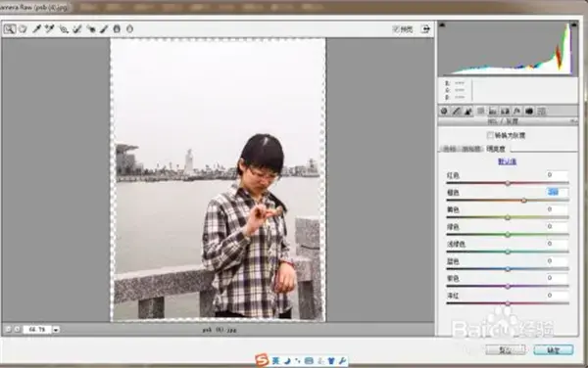
Task: Click the Sogou moon icon
Action: 287,361
